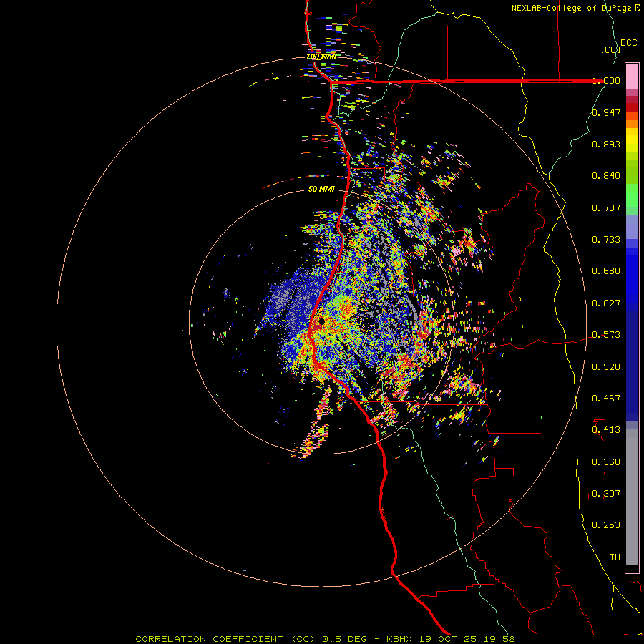Pick the bright green color band in the legend

(632, 195)
